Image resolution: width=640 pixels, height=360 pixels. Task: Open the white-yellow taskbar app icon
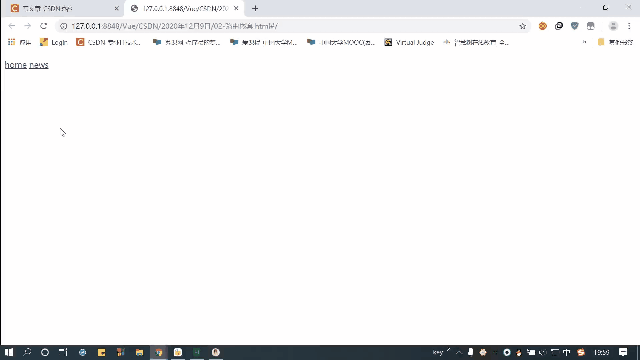(x=178, y=352)
